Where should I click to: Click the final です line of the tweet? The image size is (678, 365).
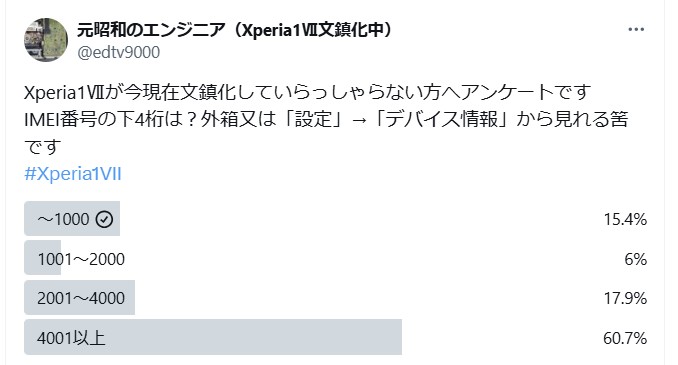coord(43,147)
